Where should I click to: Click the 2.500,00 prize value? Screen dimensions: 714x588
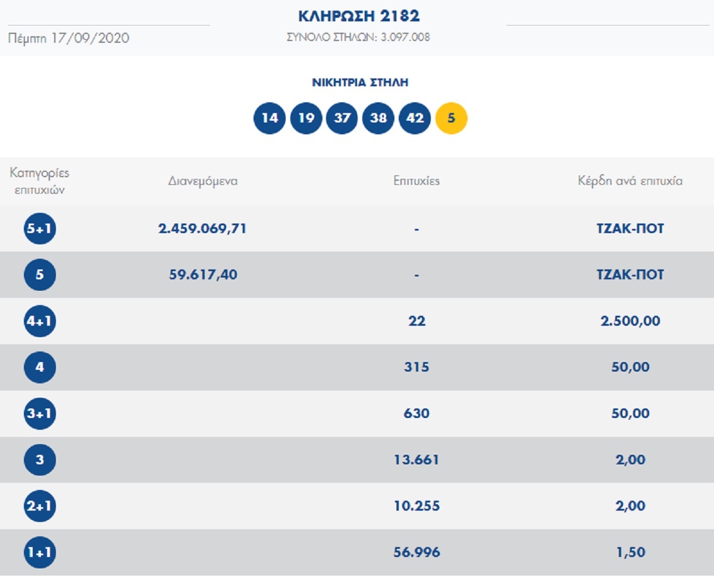630,322
